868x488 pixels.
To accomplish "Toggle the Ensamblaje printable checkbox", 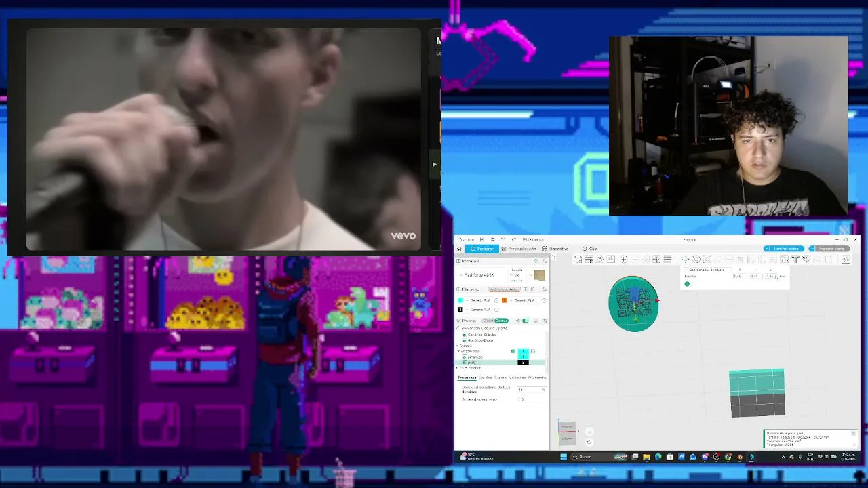I will pos(513,351).
